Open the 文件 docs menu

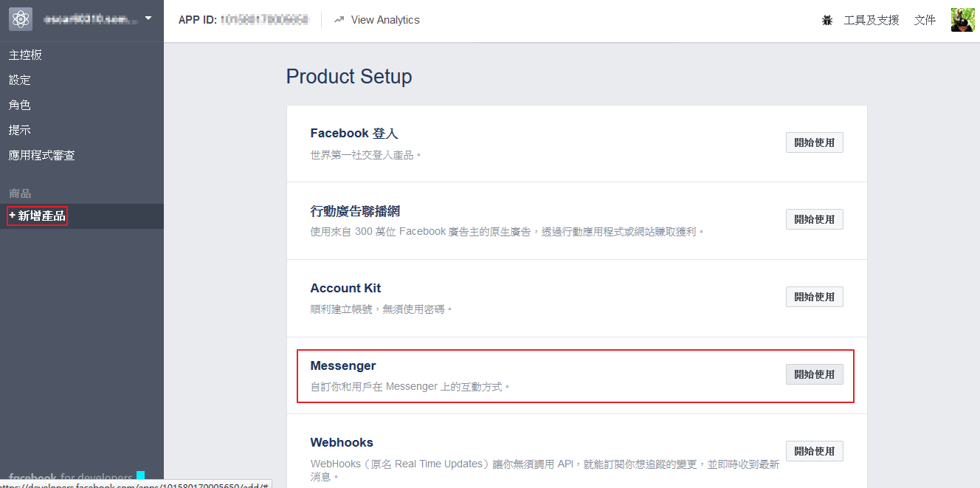925,20
